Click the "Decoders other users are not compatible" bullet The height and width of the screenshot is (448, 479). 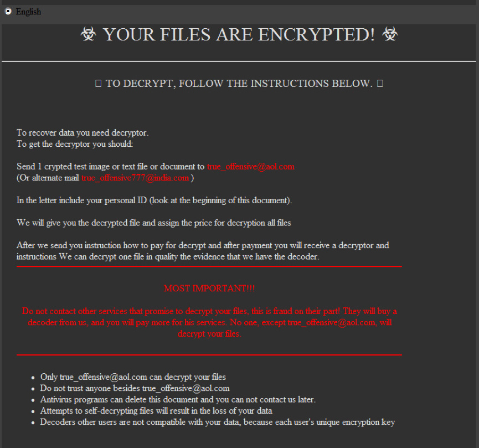pyautogui.click(x=217, y=422)
